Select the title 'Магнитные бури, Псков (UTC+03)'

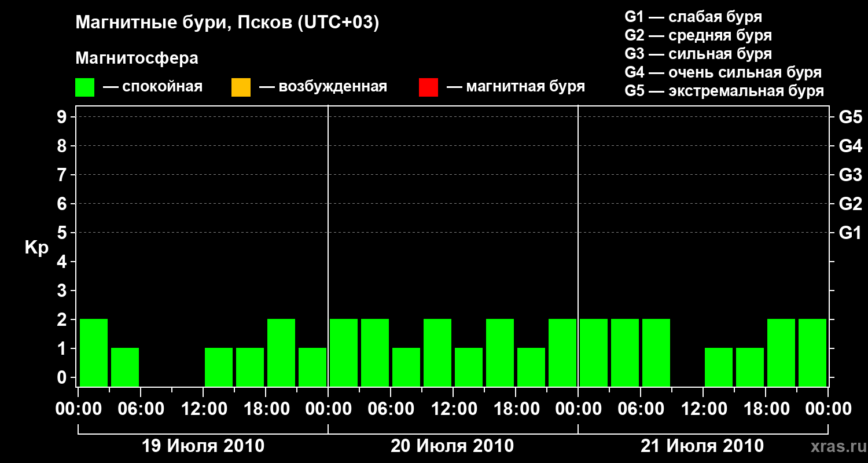click(227, 23)
